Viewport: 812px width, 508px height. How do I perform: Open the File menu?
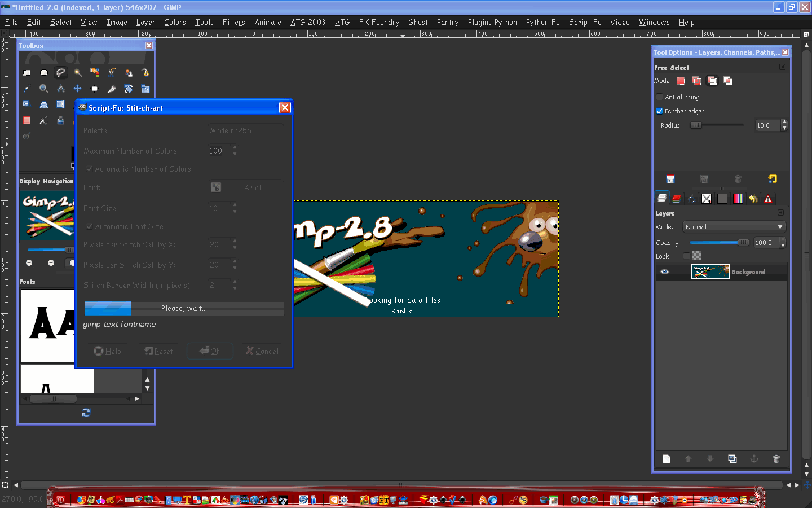11,22
